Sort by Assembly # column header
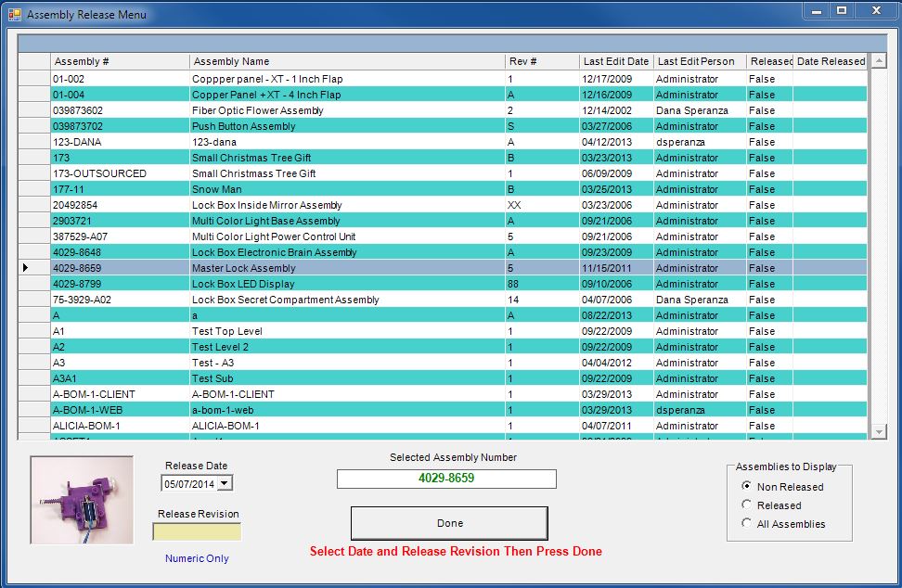 (120, 61)
